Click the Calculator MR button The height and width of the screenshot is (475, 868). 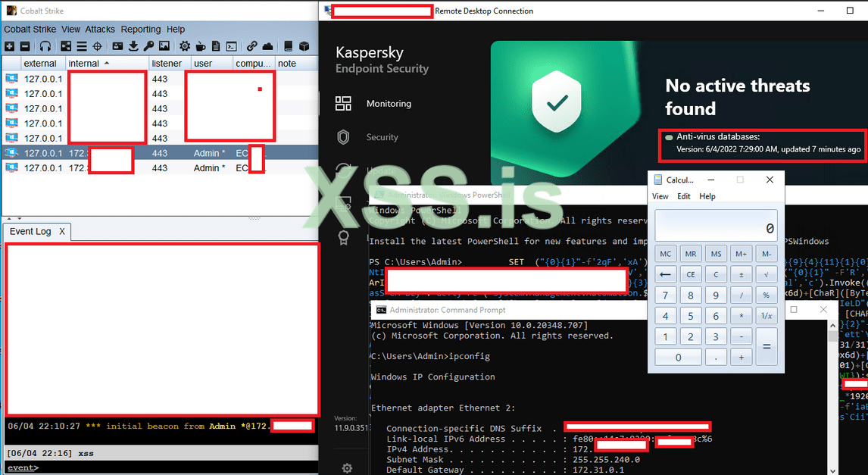coord(691,254)
